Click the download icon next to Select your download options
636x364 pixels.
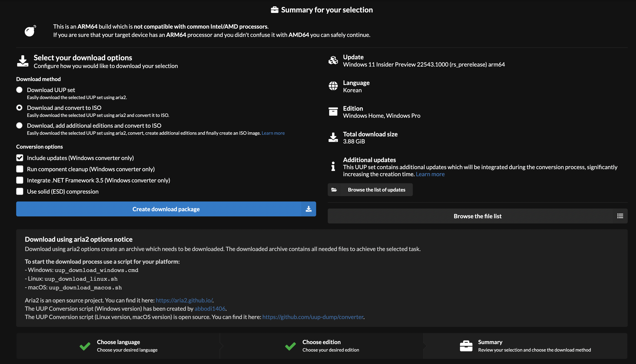coord(23,61)
